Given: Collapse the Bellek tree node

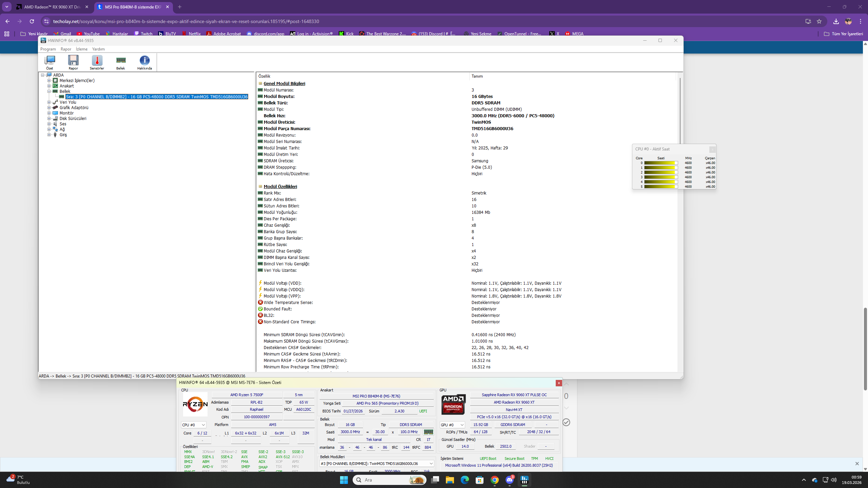Looking at the screenshot, I should click(x=49, y=91).
